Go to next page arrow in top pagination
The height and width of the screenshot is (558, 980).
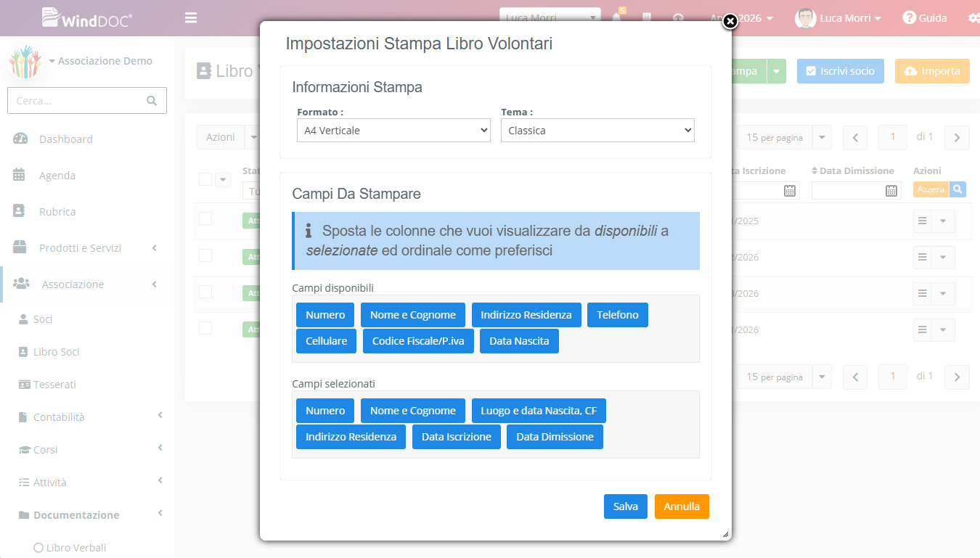[957, 137]
